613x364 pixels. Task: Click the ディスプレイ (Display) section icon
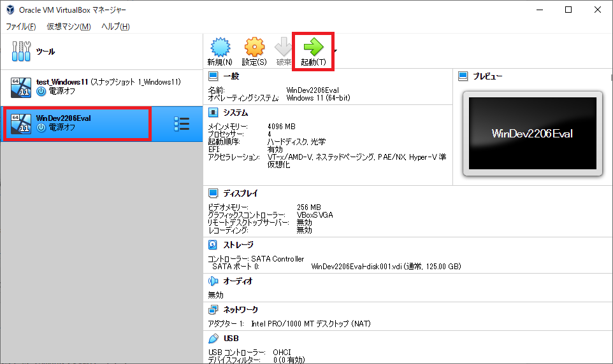(213, 193)
